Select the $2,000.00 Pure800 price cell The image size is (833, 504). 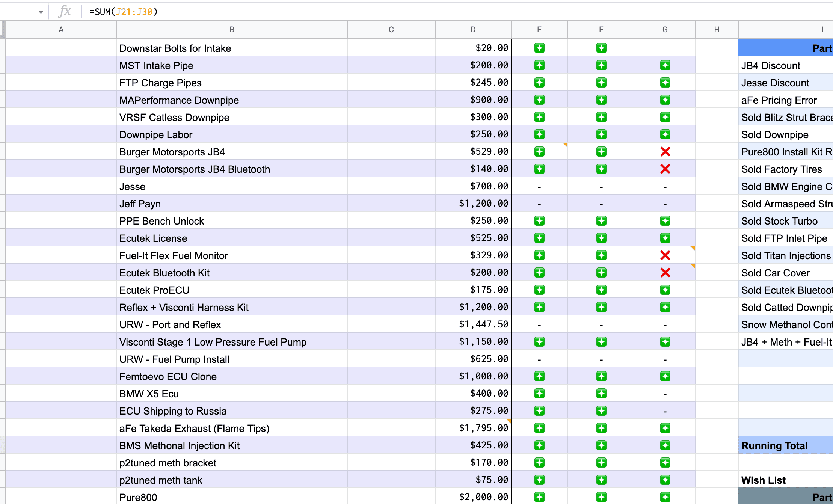click(473, 496)
